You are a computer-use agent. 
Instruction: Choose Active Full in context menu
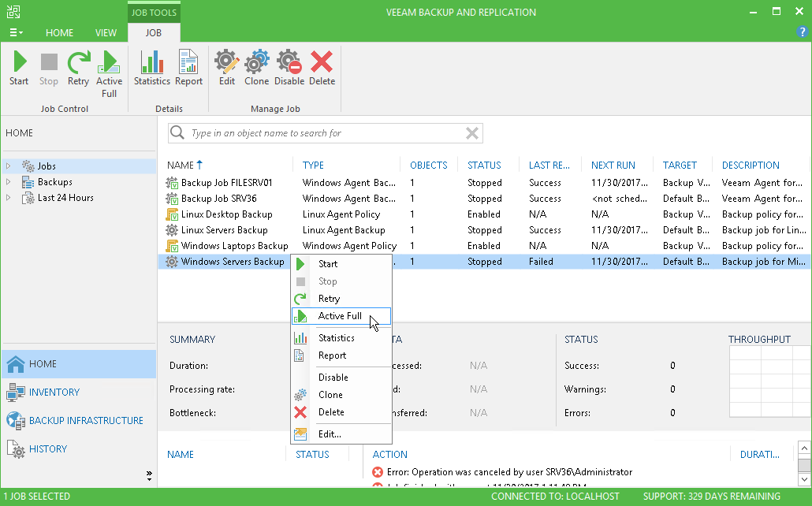(341, 316)
